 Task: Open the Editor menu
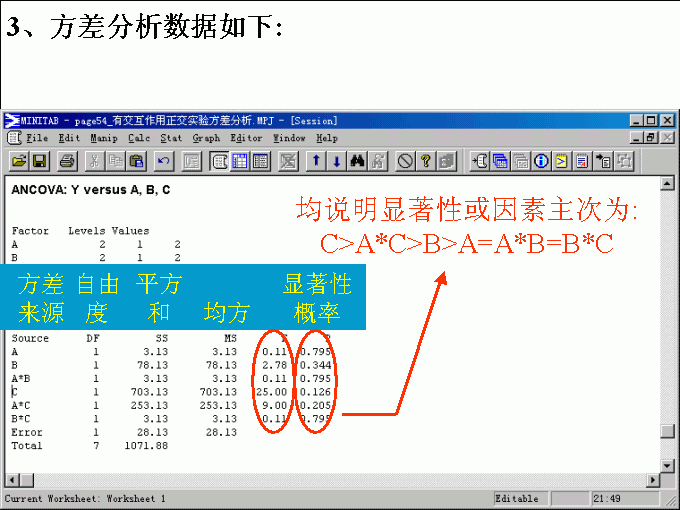coord(246,138)
